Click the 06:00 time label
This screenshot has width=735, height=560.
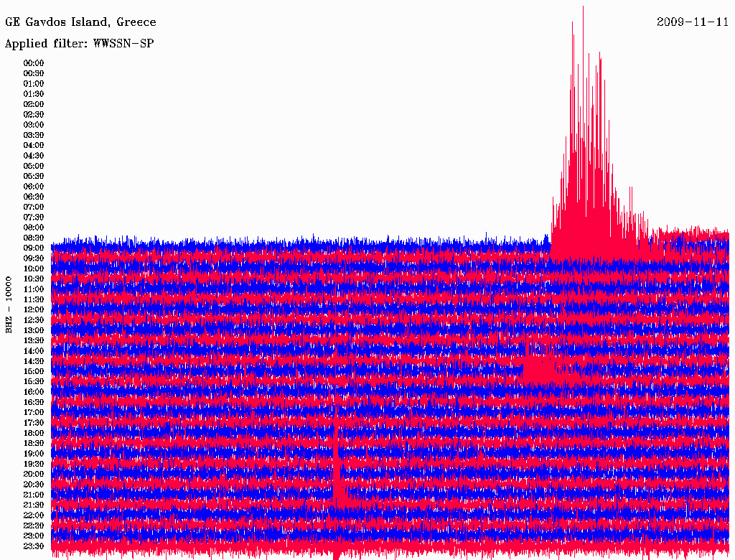34,187
